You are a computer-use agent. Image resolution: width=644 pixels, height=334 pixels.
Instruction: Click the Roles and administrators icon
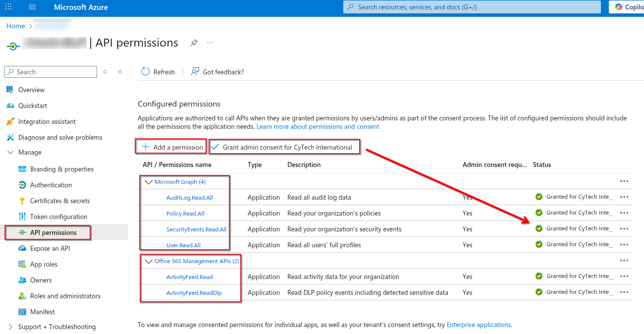22,296
